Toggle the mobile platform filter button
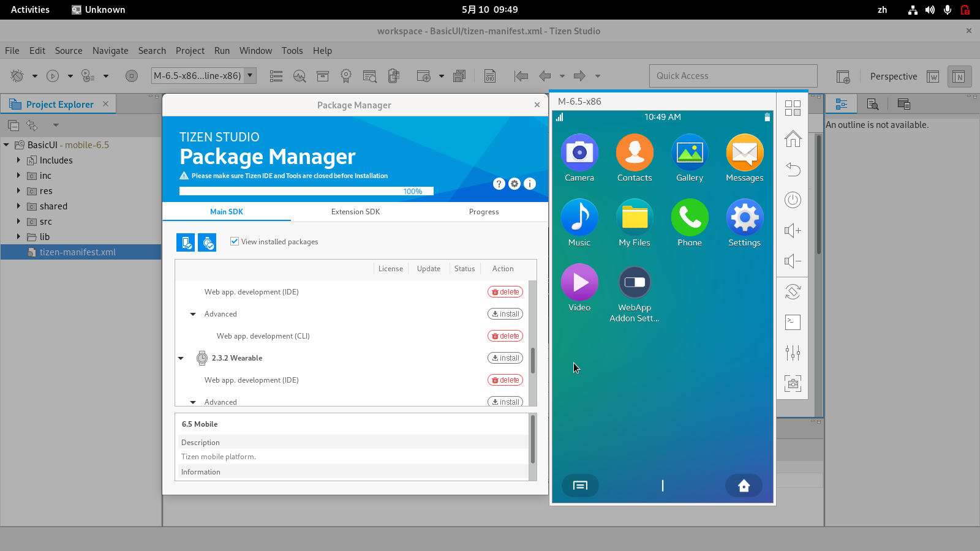This screenshot has height=551, width=980. 186,242
